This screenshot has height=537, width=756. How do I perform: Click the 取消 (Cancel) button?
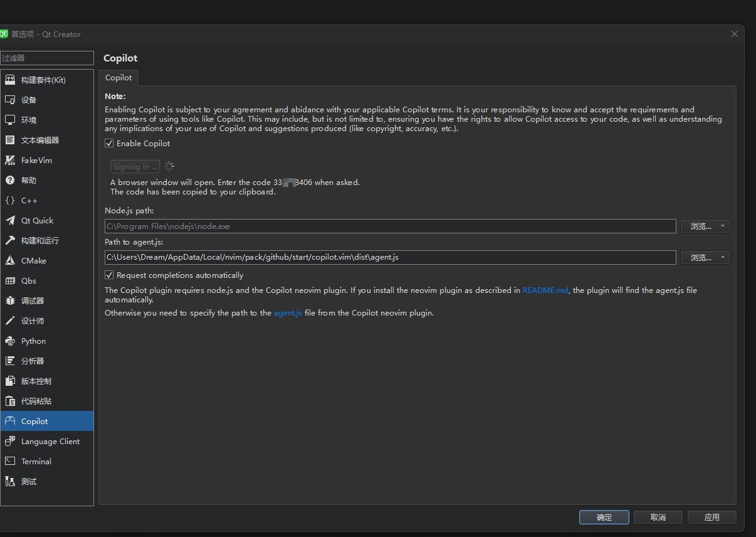point(658,518)
